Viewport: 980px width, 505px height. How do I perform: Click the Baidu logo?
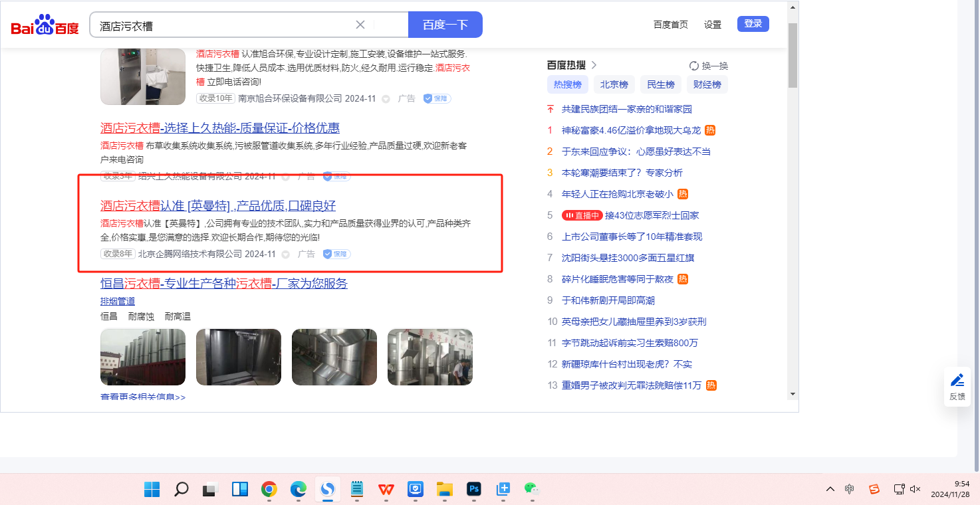tap(45, 25)
